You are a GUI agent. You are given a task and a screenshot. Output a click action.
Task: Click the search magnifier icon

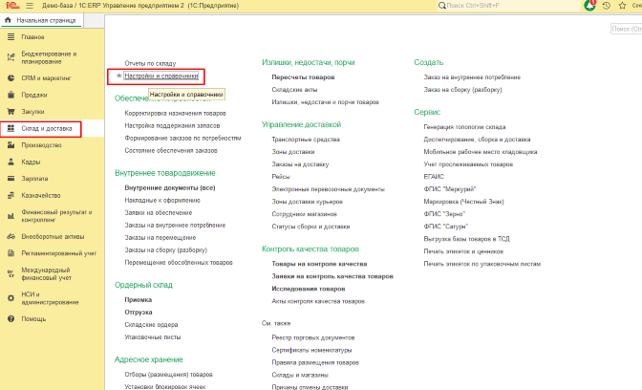point(442,6)
